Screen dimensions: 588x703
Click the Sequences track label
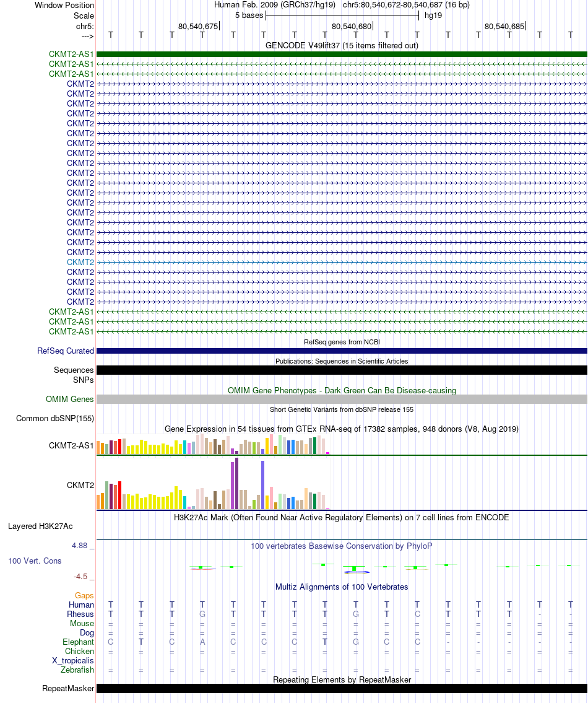pyautogui.click(x=74, y=370)
